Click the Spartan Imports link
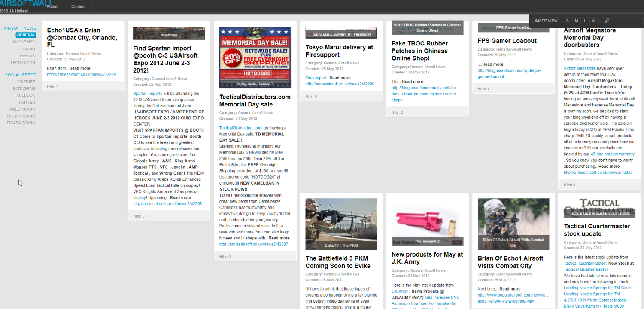 click(148, 93)
